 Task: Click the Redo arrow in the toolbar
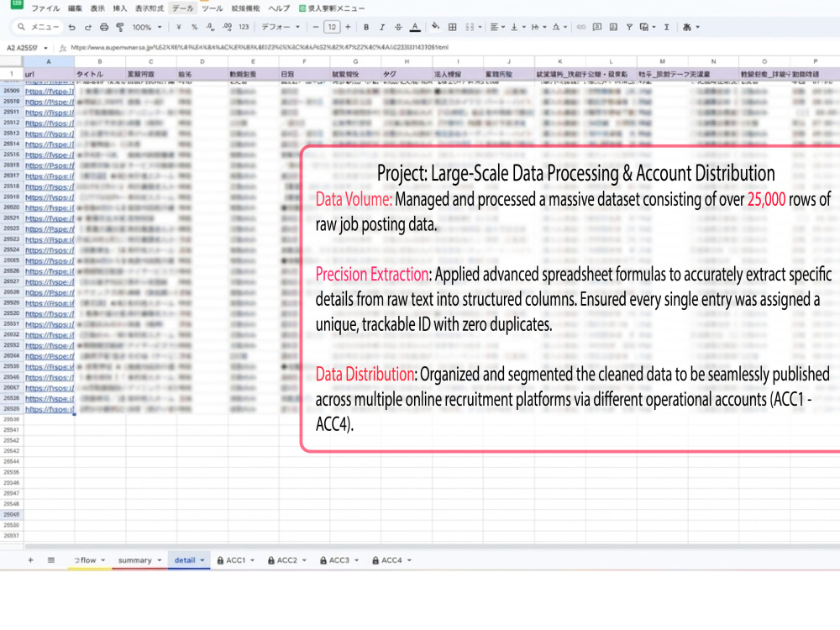88,27
